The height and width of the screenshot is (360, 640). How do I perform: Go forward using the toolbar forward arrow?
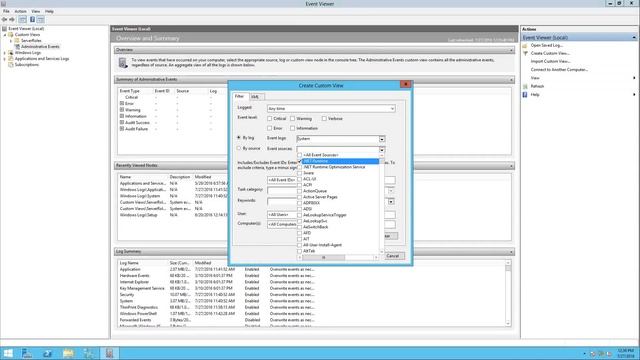click(11, 20)
